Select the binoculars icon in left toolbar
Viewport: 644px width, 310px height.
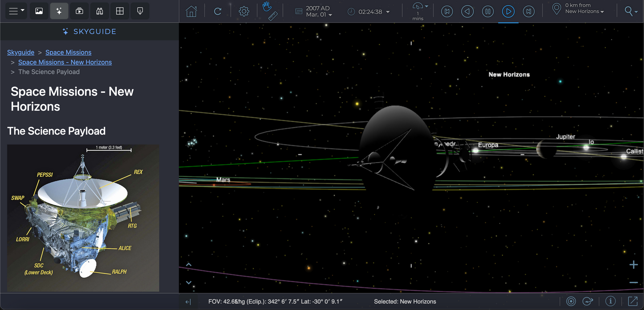pyautogui.click(x=99, y=11)
